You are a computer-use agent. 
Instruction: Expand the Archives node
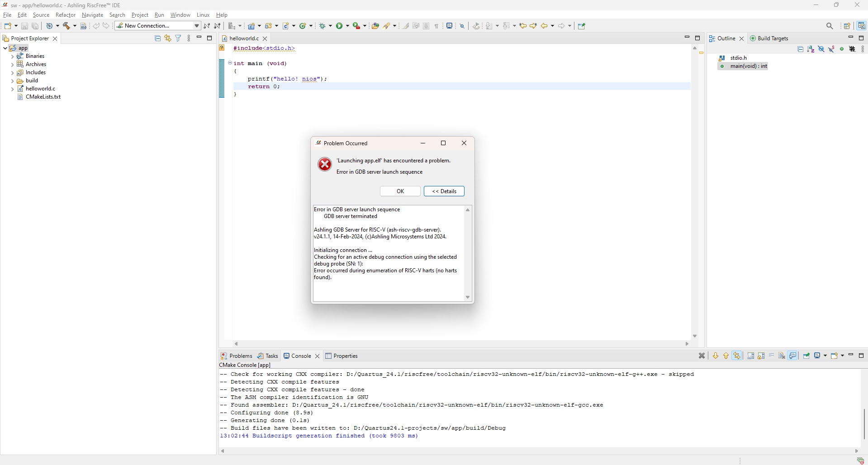[12, 65]
